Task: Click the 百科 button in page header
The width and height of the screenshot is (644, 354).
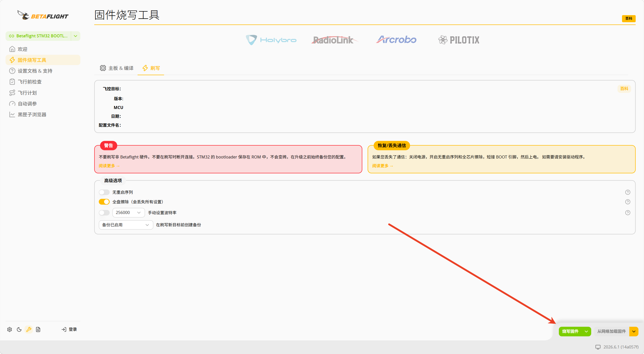Action: (x=629, y=18)
